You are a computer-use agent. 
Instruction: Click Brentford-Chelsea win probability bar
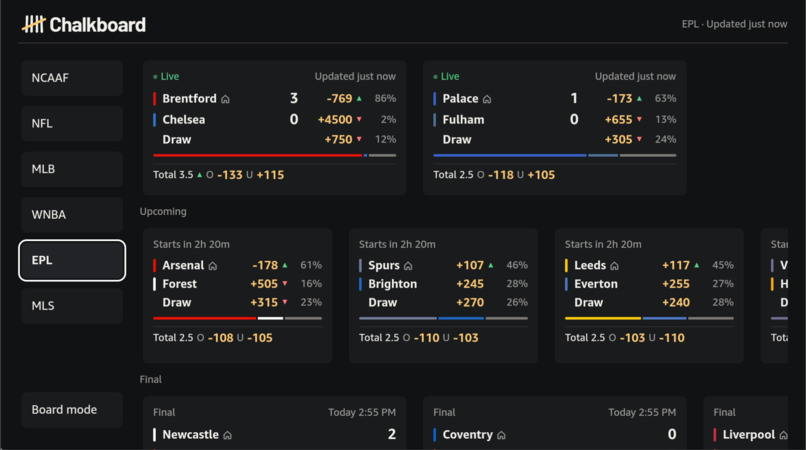point(274,155)
